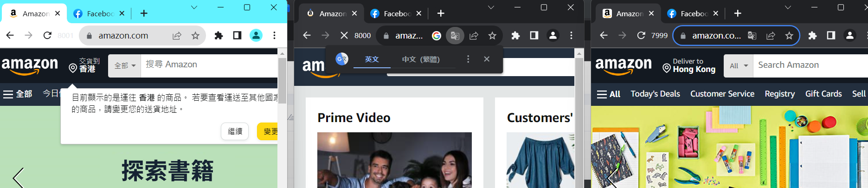Viewport: 868px width, 188px height.
Task: Expand tab search chevron in the right window
Action: [x=788, y=7]
